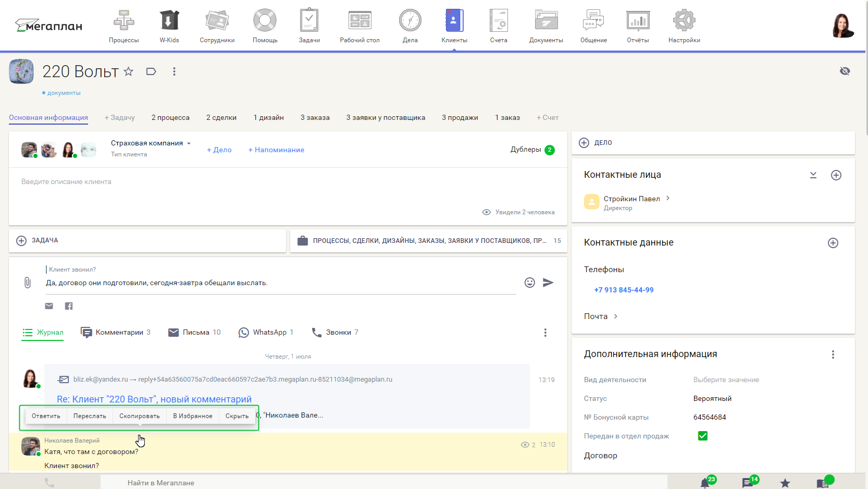Open the 2 процесса tab
The width and height of the screenshot is (868, 489).
[170, 118]
